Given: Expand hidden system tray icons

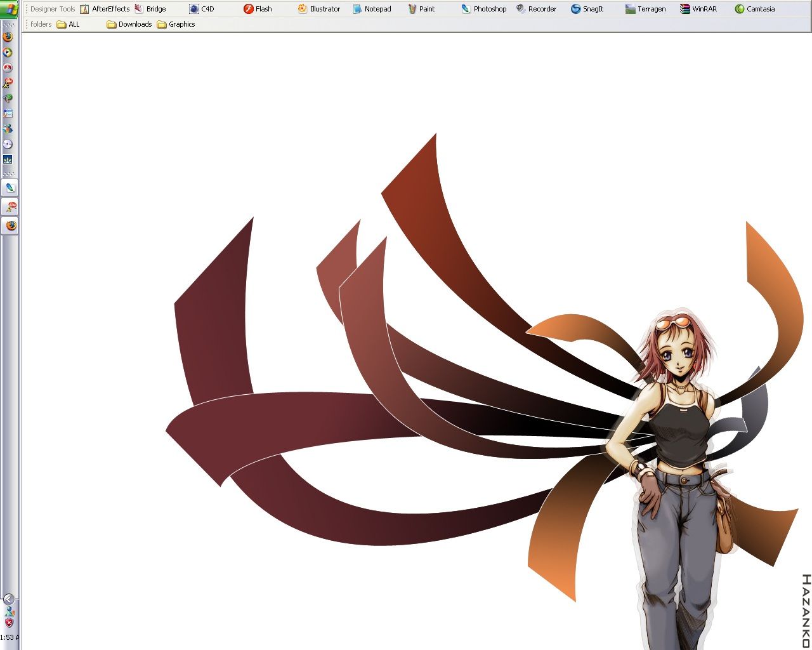Looking at the screenshot, I should [9, 599].
